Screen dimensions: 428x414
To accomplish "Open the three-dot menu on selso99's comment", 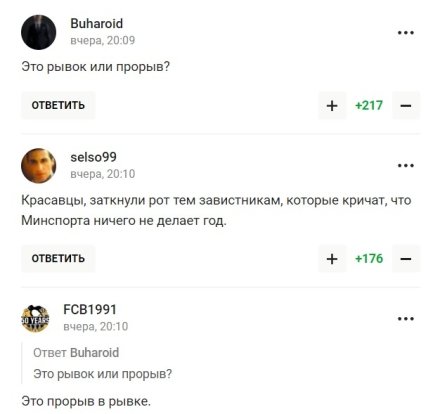I will [x=406, y=166].
